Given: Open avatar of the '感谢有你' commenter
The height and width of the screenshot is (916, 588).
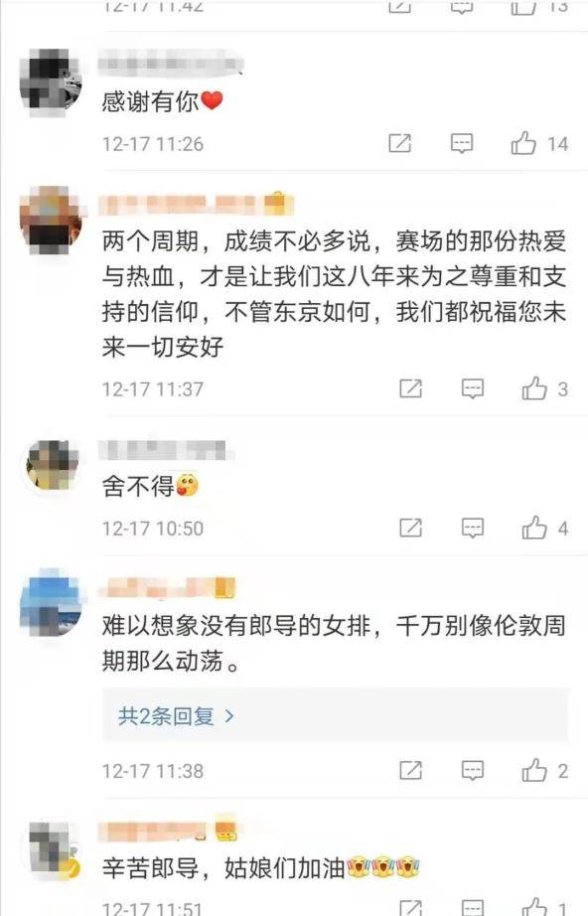Looking at the screenshot, I should tap(52, 80).
